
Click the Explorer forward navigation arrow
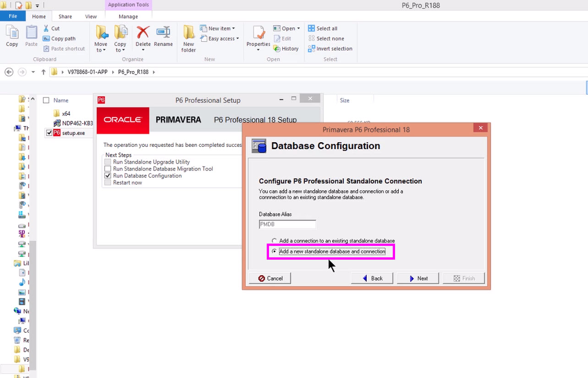pos(22,72)
